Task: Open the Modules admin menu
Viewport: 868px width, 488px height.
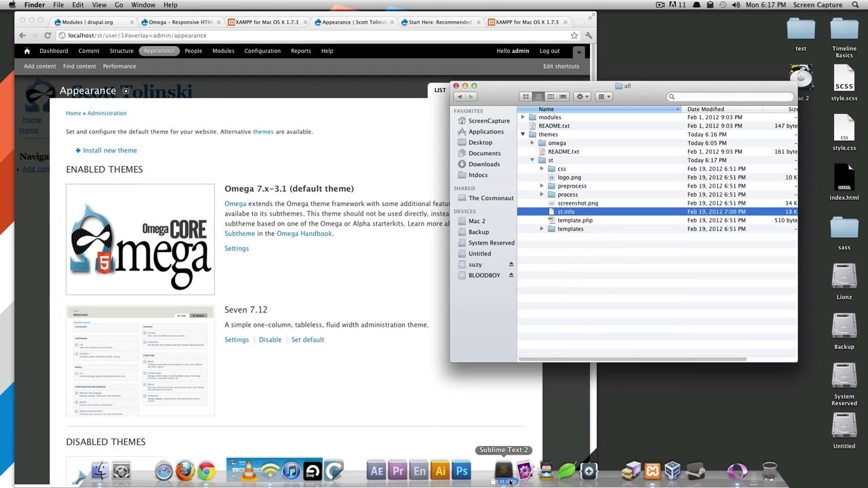Action: tap(223, 51)
